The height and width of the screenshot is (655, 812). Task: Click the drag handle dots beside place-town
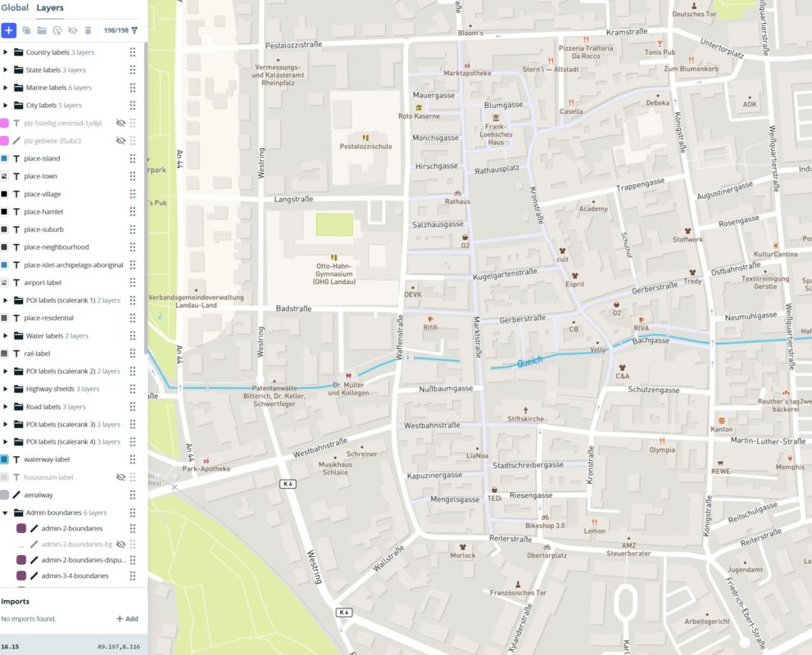pyautogui.click(x=132, y=175)
